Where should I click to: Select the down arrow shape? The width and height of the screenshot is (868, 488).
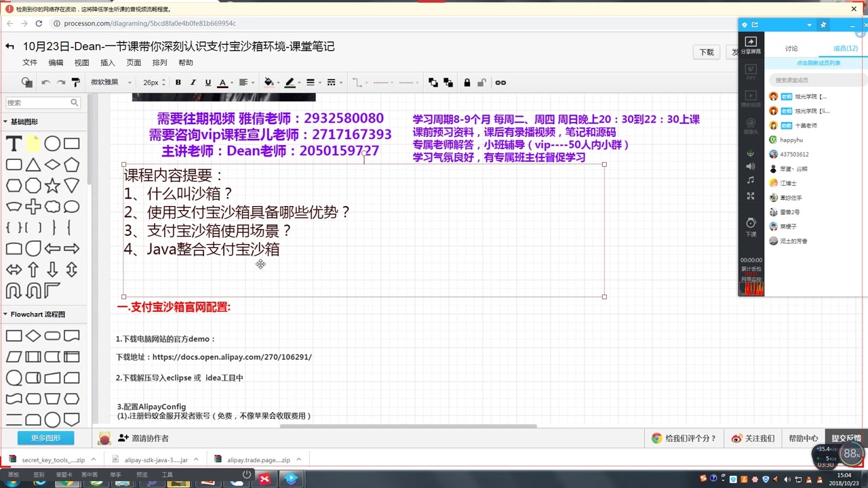pos(52,270)
